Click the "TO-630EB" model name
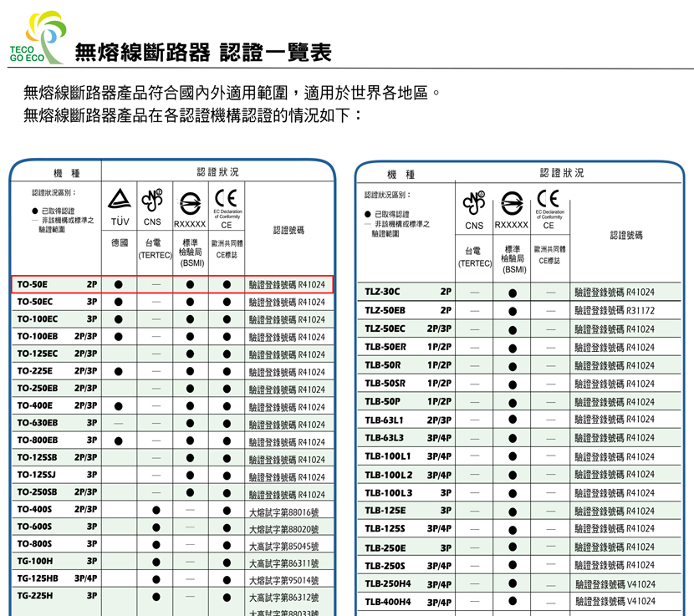 pos(37,423)
